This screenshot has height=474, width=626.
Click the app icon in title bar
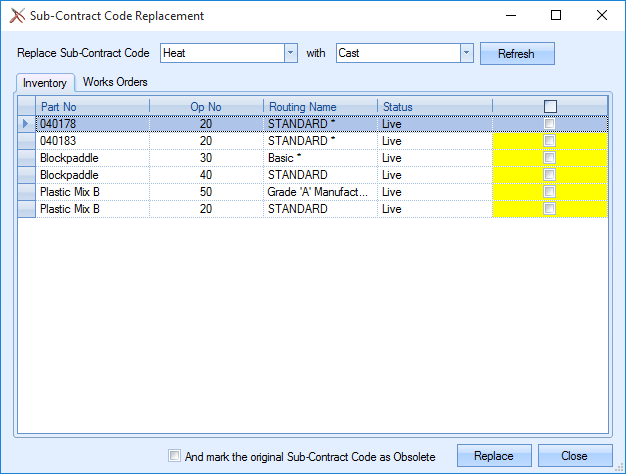17,16
